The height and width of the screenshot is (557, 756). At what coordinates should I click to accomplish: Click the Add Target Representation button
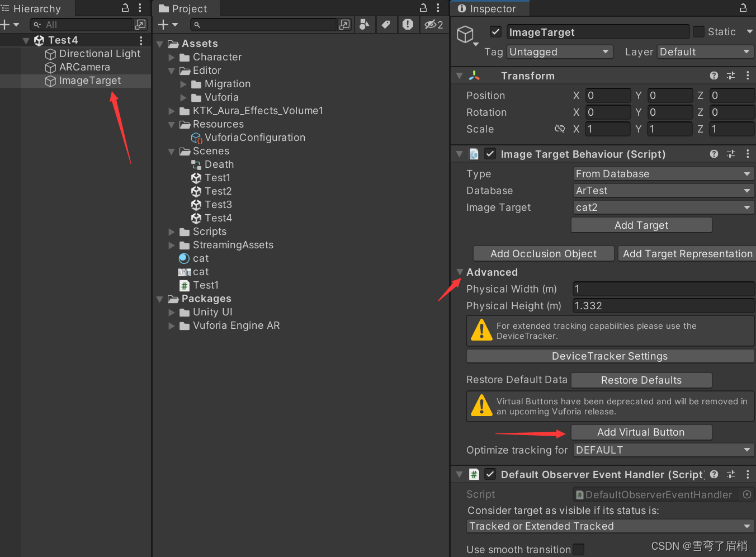pos(687,253)
